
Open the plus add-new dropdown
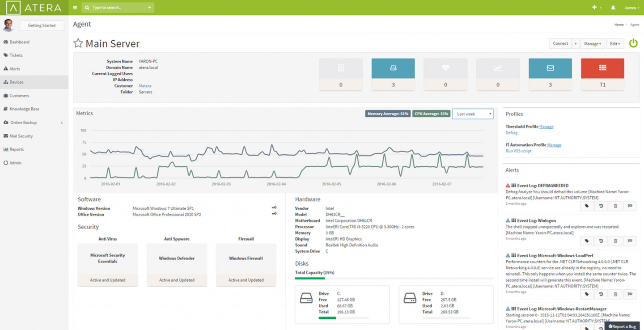(x=597, y=8)
